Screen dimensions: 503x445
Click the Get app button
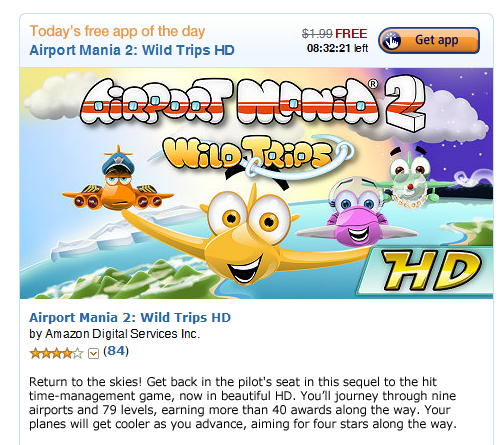tap(429, 40)
